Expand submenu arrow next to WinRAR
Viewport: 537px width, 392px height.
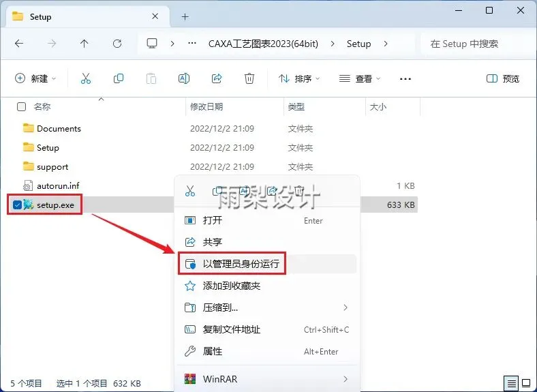coord(346,379)
